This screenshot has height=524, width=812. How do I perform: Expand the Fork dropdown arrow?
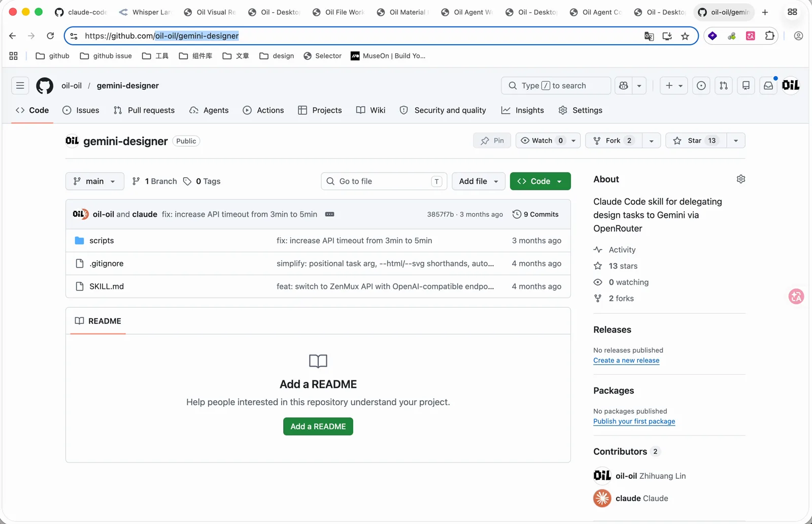click(652, 141)
